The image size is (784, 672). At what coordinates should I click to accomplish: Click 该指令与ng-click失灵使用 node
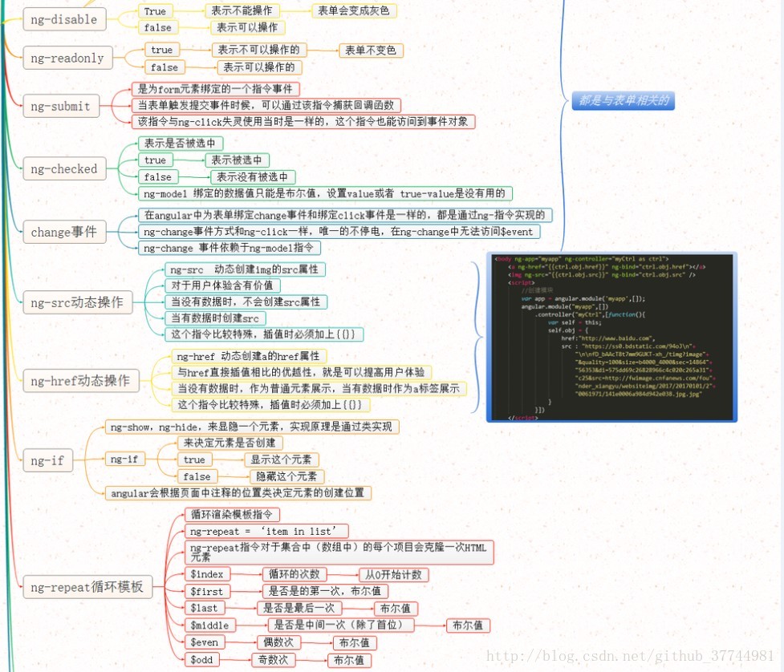303,121
